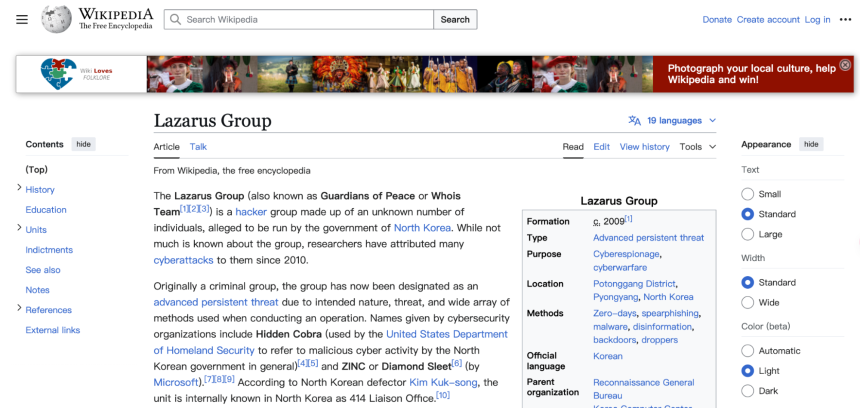The image size is (860, 408).
Task: Open the Tools dropdown menu
Action: coord(698,147)
